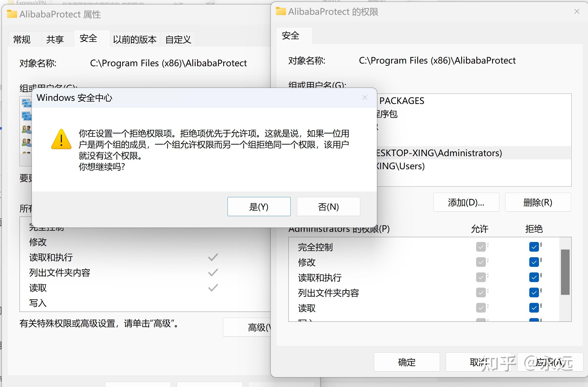Click object path in properties window
Screen dimensions: 588x387
pyautogui.click(x=168, y=63)
